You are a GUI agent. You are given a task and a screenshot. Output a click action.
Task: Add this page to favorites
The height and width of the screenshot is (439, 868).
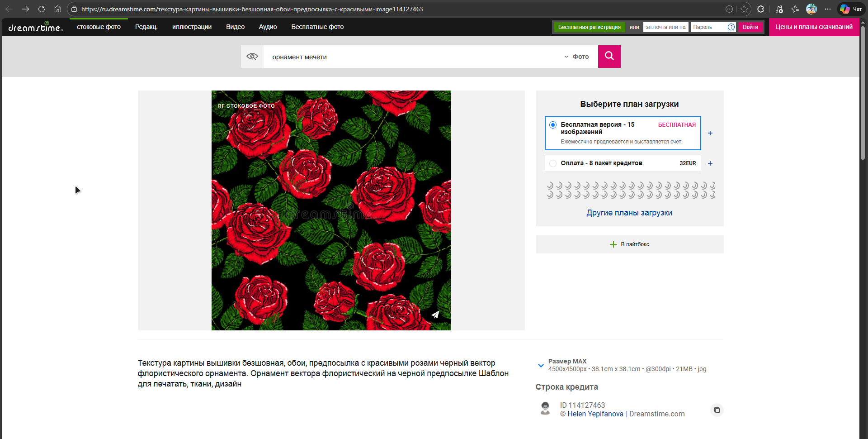744,9
